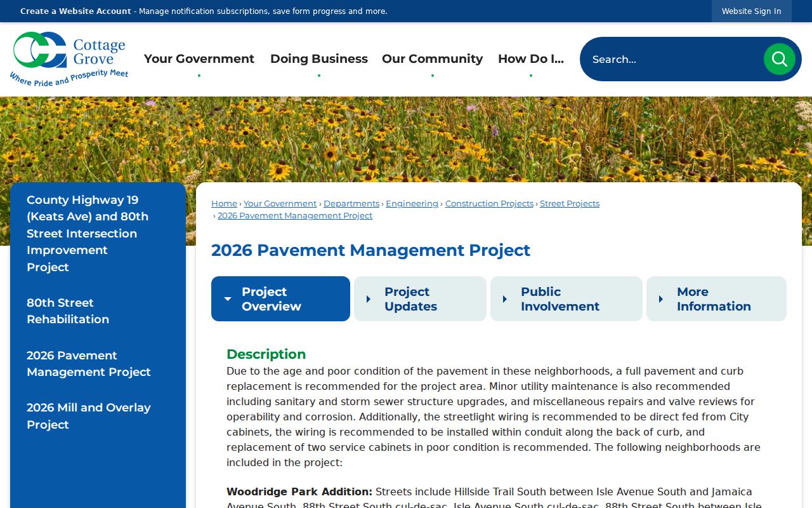
Task: Go to Home breadcrumb link
Action: click(224, 204)
